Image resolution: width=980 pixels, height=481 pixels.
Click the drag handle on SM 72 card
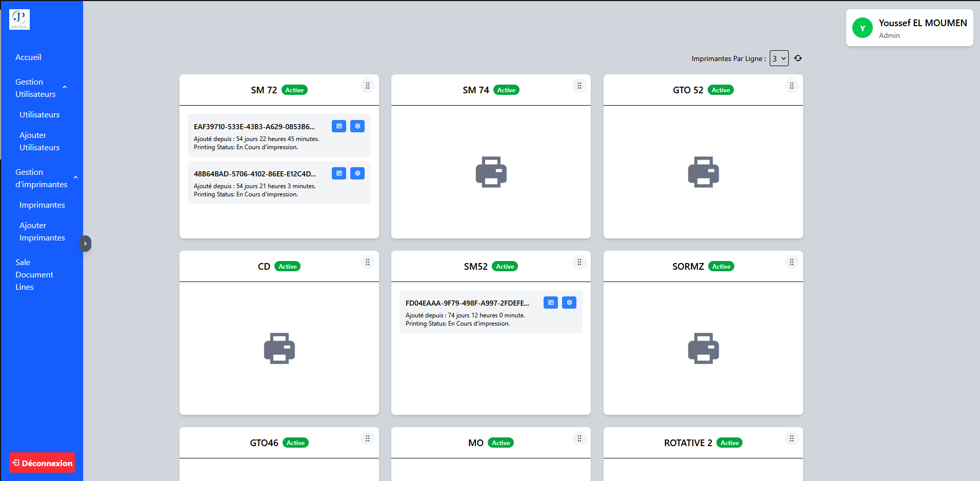368,86
